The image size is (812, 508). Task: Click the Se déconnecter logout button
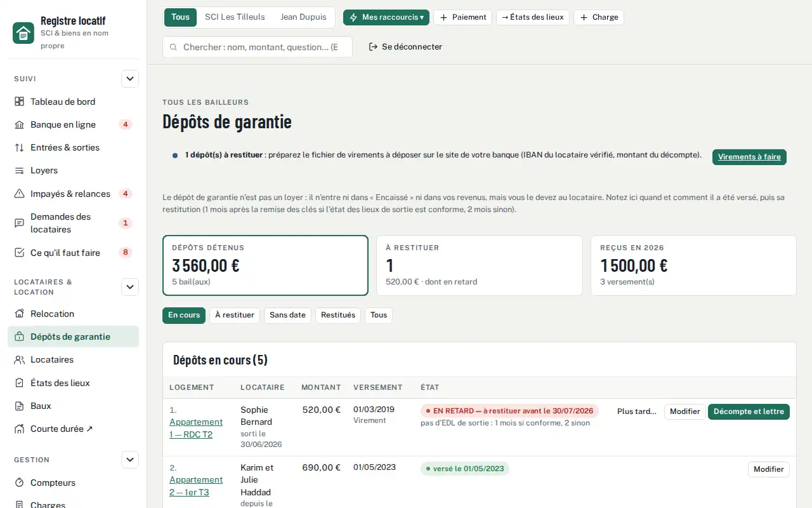click(405, 46)
